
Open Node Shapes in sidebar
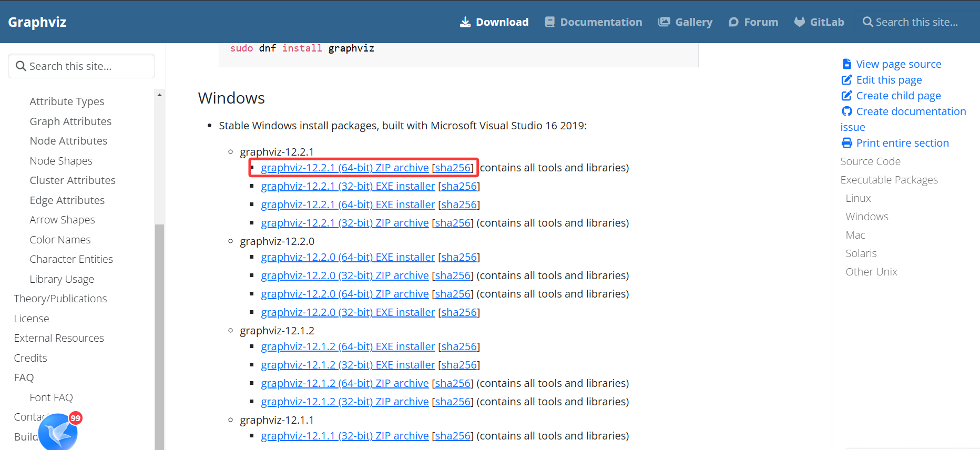(61, 161)
